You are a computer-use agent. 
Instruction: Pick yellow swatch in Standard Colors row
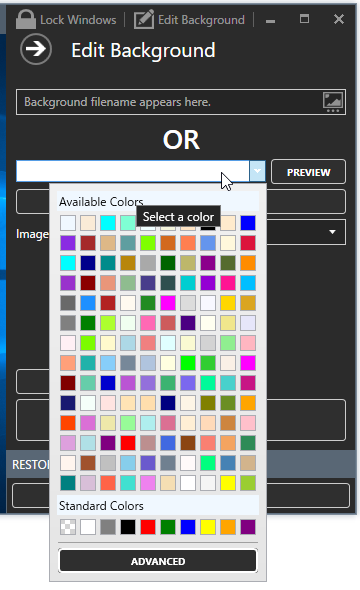point(208,527)
